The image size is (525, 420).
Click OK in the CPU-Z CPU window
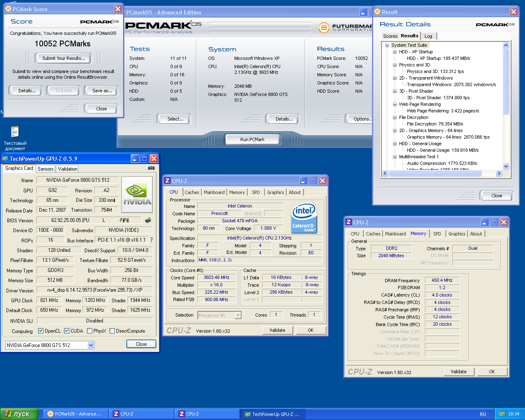[310, 330]
